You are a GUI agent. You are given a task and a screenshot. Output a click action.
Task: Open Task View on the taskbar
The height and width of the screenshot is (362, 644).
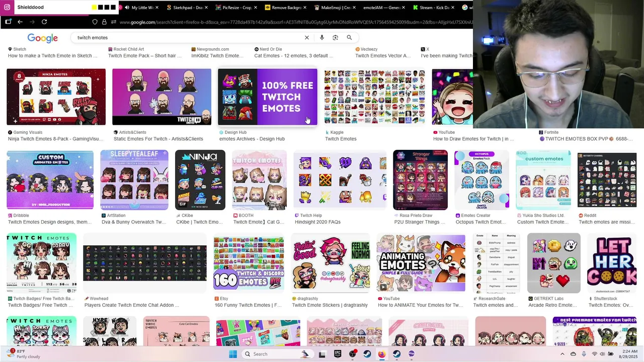coord(322,354)
